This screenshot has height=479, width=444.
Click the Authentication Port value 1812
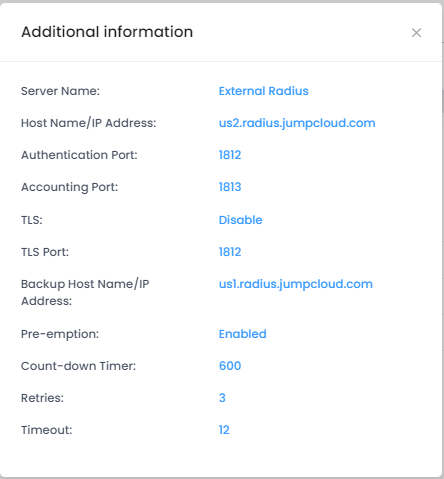[x=230, y=155]
